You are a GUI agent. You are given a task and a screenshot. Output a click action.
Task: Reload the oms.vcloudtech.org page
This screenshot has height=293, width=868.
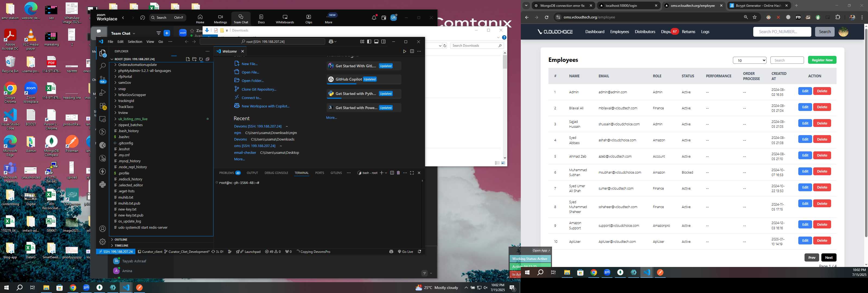[x=547, y=17]
